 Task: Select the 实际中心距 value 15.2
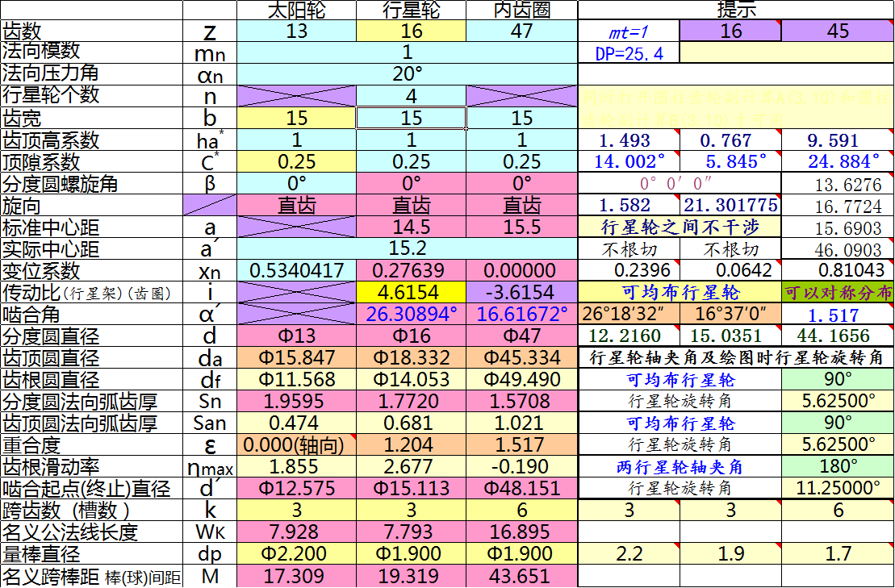(x=407, y=248)
